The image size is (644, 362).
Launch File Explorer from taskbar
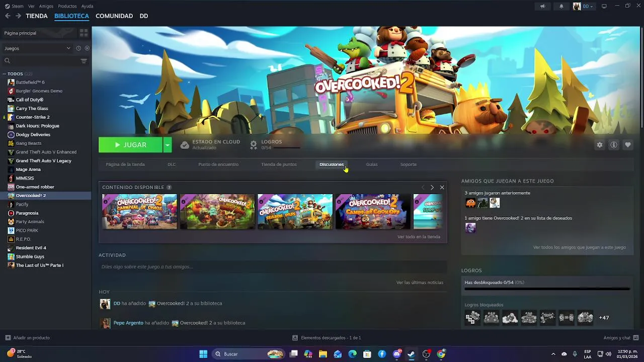point(323,354)
